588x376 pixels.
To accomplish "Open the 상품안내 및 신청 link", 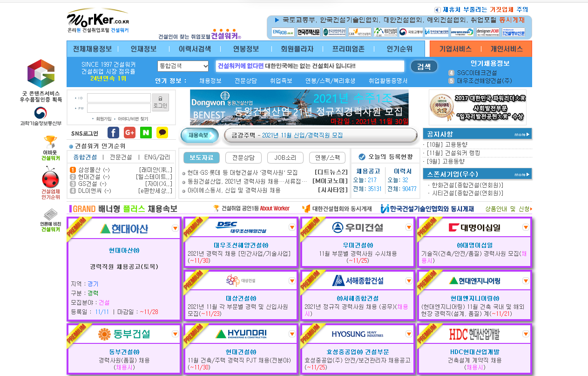I will pyautogui.click(x=508, y=209).
